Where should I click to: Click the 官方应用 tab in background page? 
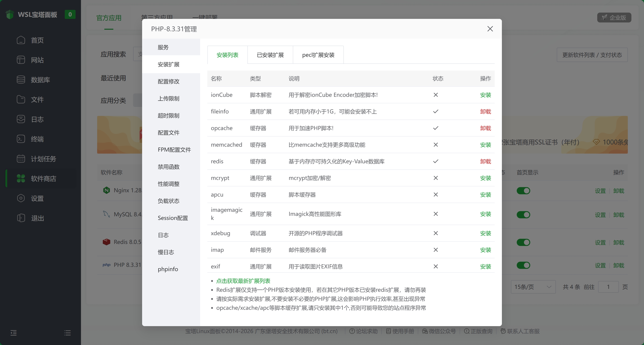(109, 18)
